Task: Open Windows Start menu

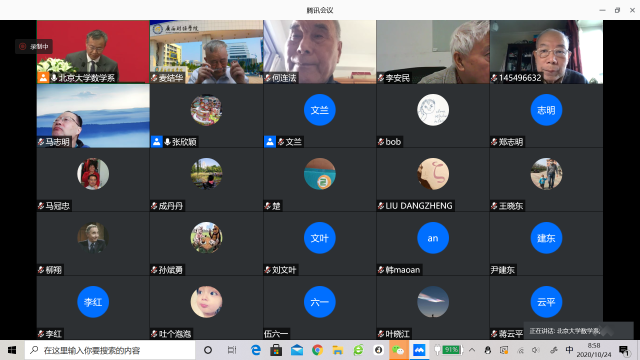Action: click(12, 350)
